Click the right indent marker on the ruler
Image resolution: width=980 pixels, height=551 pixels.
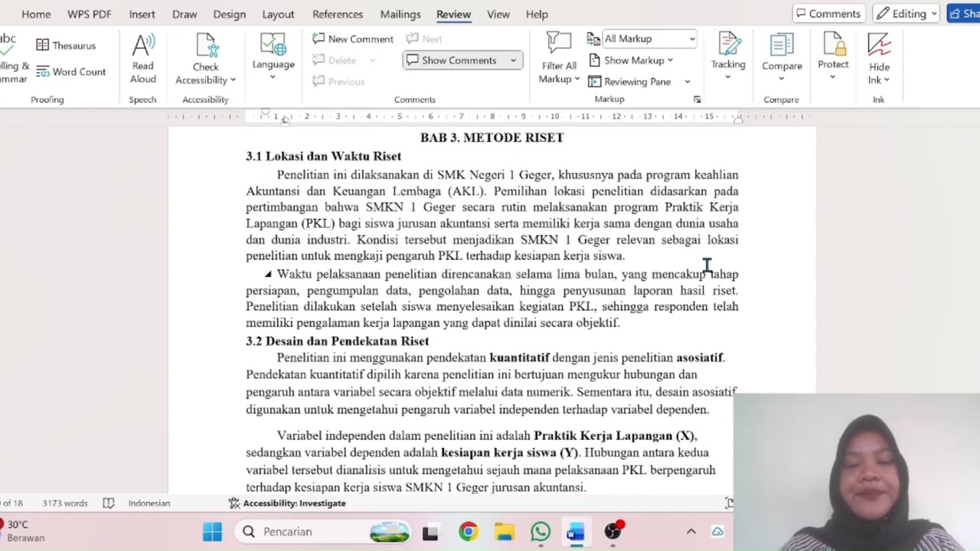click(x=738, y=119)
